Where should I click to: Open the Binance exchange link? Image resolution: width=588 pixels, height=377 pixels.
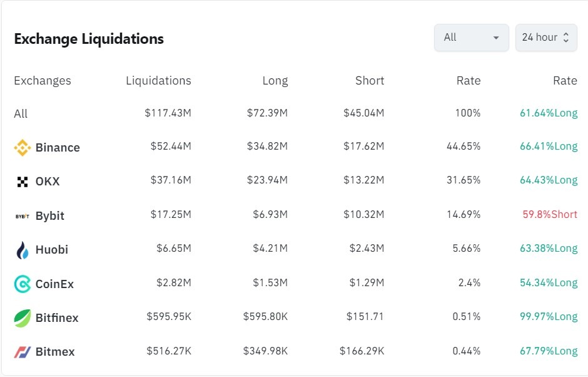click(58, 148)
